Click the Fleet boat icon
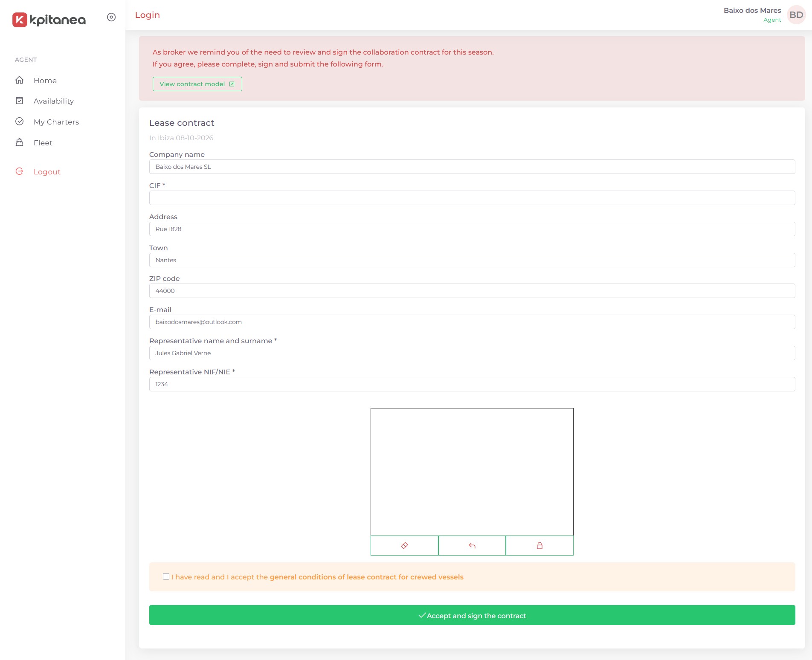The width and height of the screenshot is (812, 660). pos(20,142)
